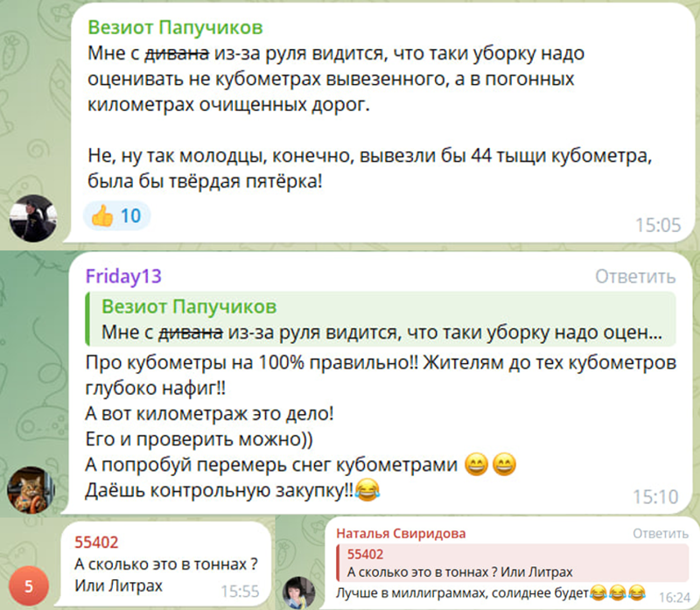The height and width of the screenshot is (610, 700).
Task: Open Friday13's cat avatar
Action: pyautogui.click(x=31, y=490)
